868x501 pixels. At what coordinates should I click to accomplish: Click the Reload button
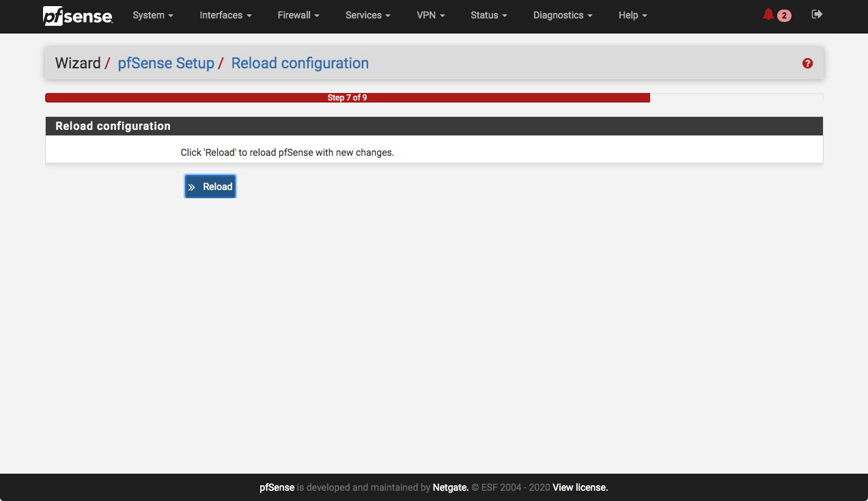(210, 187)
